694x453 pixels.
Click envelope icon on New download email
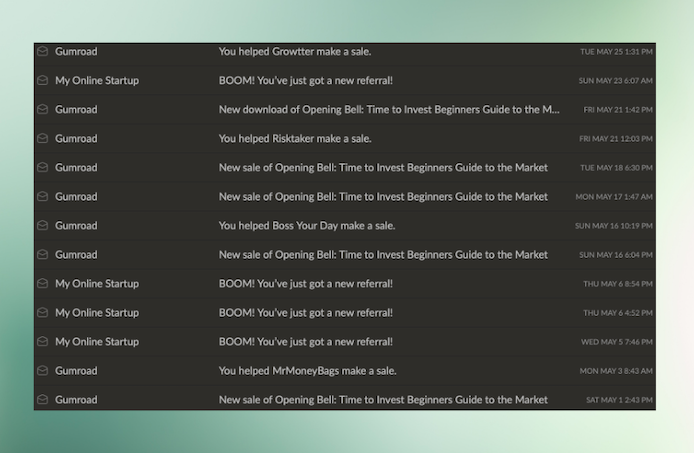(x=42, y=109)
